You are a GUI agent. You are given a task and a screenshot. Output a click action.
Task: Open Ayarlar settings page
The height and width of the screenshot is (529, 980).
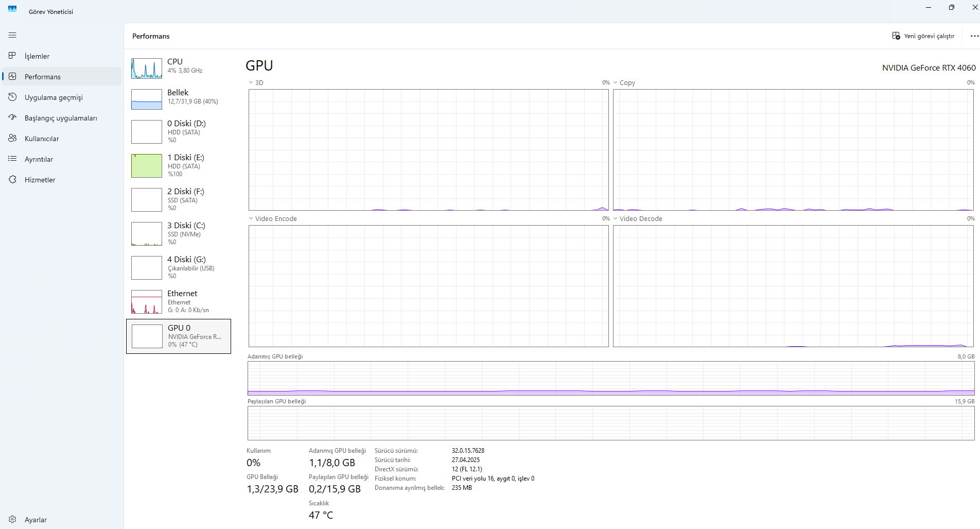point(62,519)
